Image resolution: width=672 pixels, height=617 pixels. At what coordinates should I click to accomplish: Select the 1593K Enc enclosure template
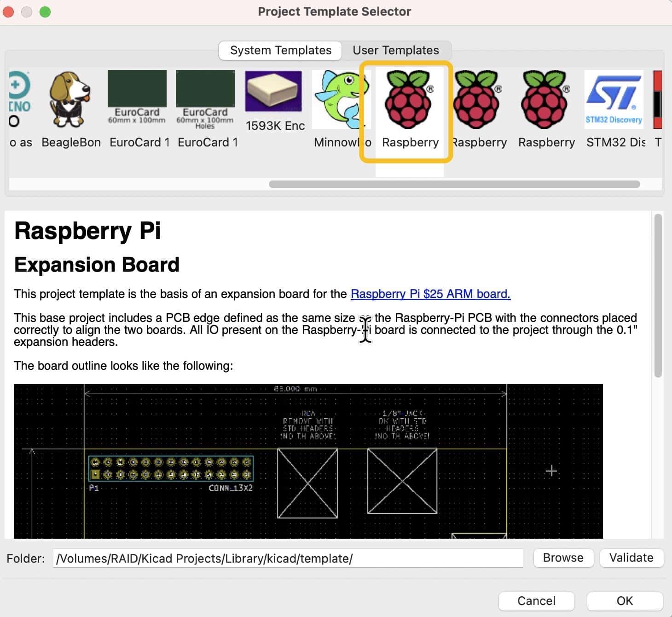tap(273, 91)
